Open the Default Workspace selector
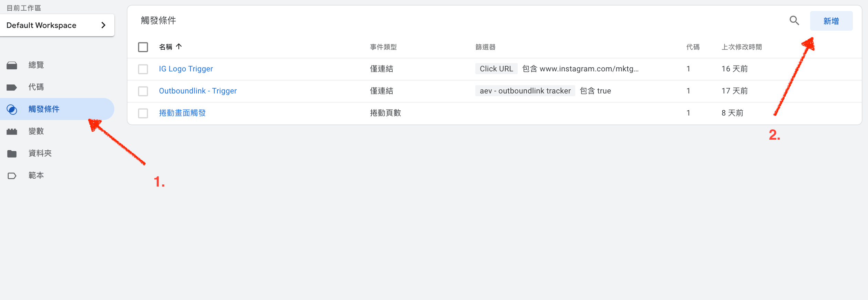 click(57, 25)
